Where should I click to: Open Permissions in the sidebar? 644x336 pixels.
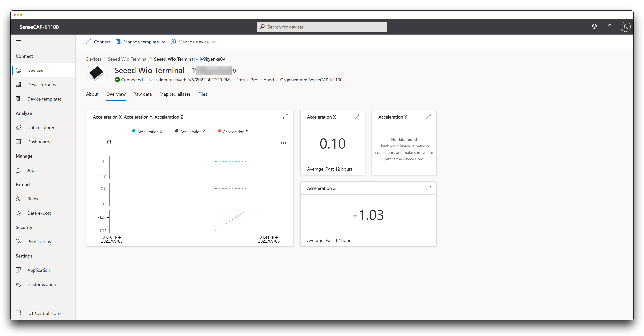click(43, 241)
